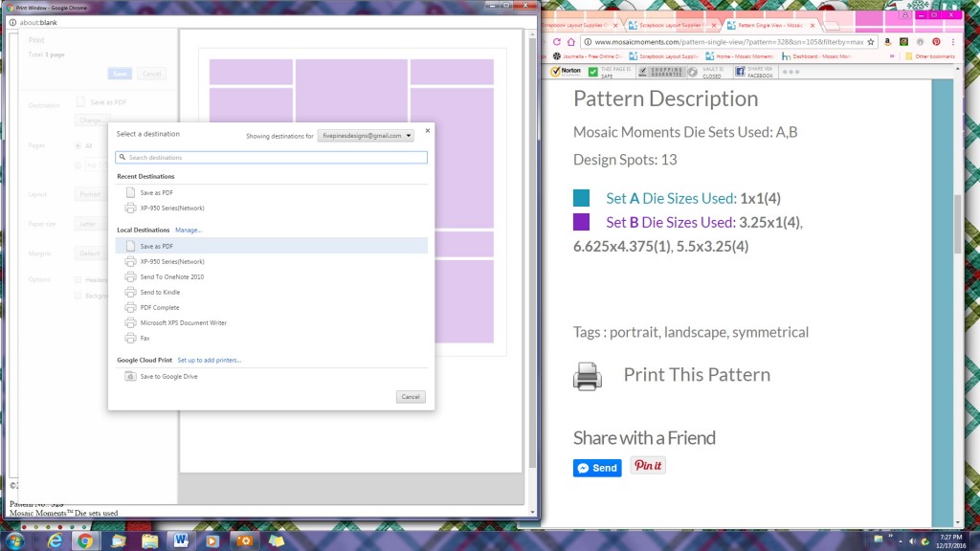Click Cancel in the destination dialog
This screenshot has height=551, width=980.
(x=411, y=397)
